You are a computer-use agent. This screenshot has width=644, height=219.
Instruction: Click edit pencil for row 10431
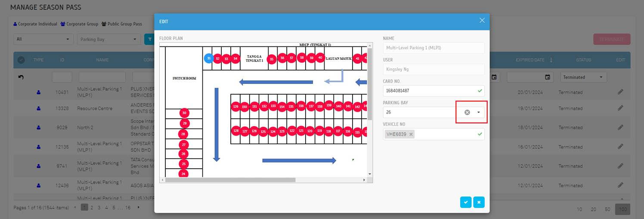point(620,92)
